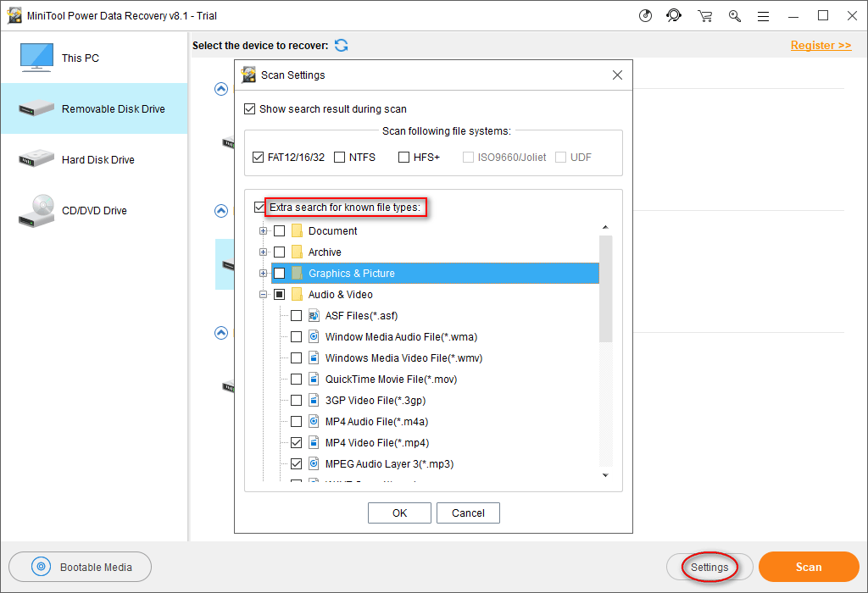Check the HFS+ file system box
868x593 pixels.
pos(404,157)
